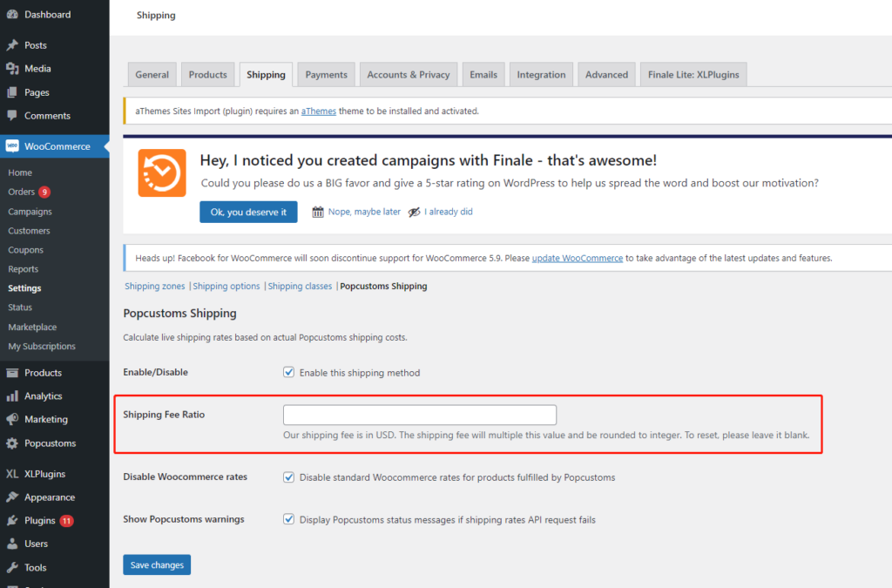Image resolution: width=892 pixels, height=588 pixels.
Task: Select the Shipping tab
Action: coord(266,75)
